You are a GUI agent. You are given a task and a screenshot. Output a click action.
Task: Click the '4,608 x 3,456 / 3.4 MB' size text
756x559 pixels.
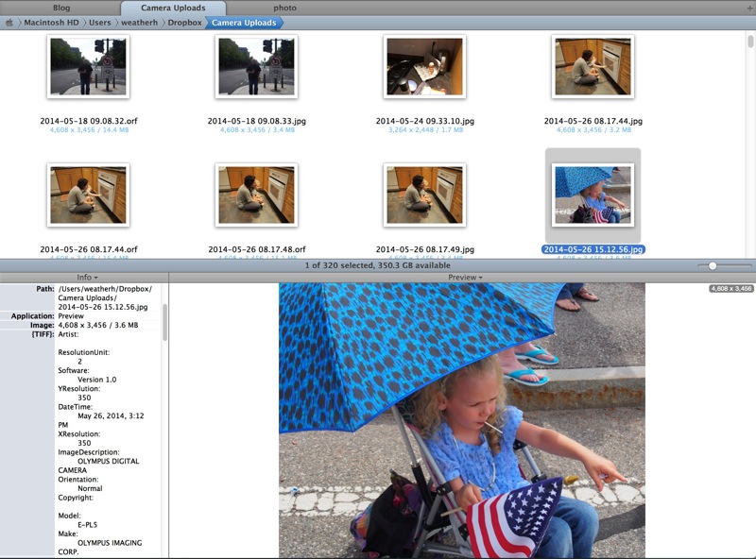point(257,130)
